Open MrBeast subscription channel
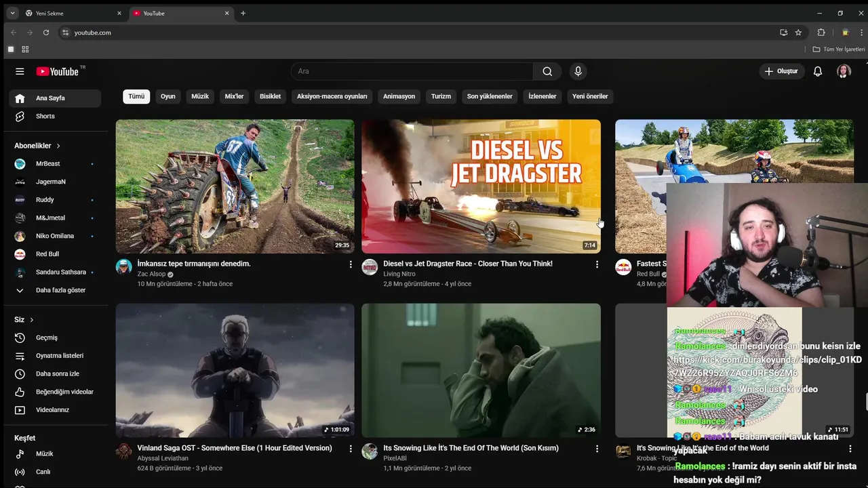Image resolution: width=868 pixels, height=488 pixels. (55, 163)
